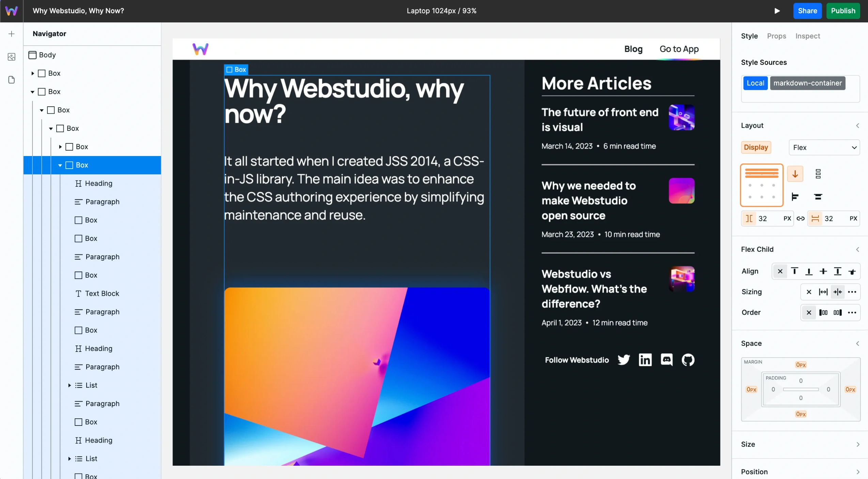
Task: Select align-self center icon
Action: [x=823, y=272]
